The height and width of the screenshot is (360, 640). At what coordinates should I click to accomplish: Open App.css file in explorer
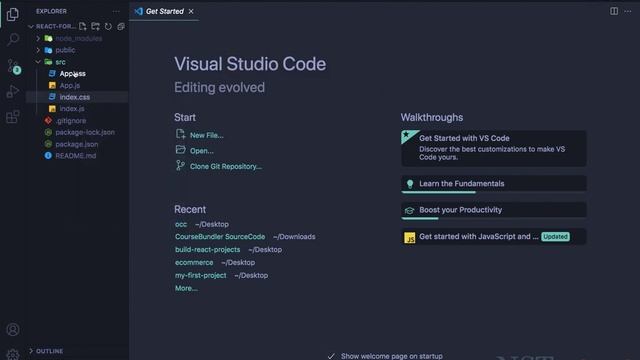click(x=73, y=74)
